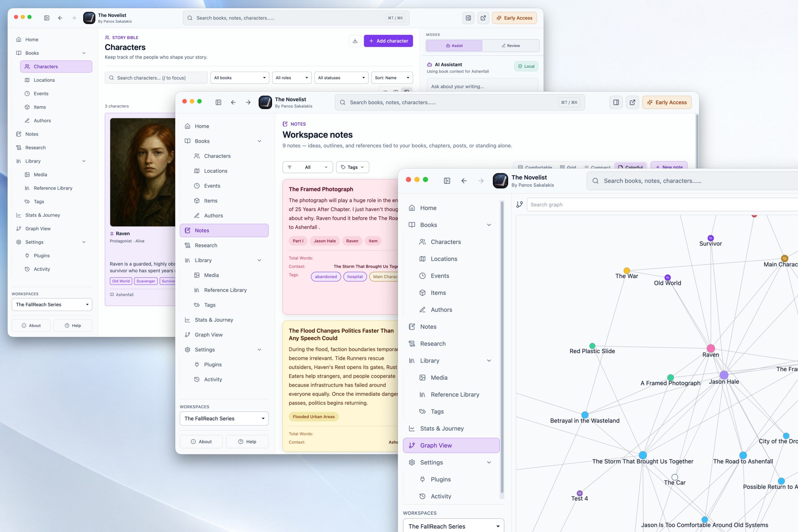Open All books filter dropdown
This screenshot has height=532, width=798.
click(x=239, y=78)
